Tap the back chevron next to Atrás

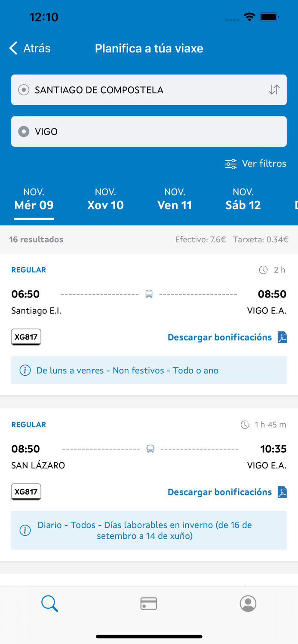tap(12, 48)
